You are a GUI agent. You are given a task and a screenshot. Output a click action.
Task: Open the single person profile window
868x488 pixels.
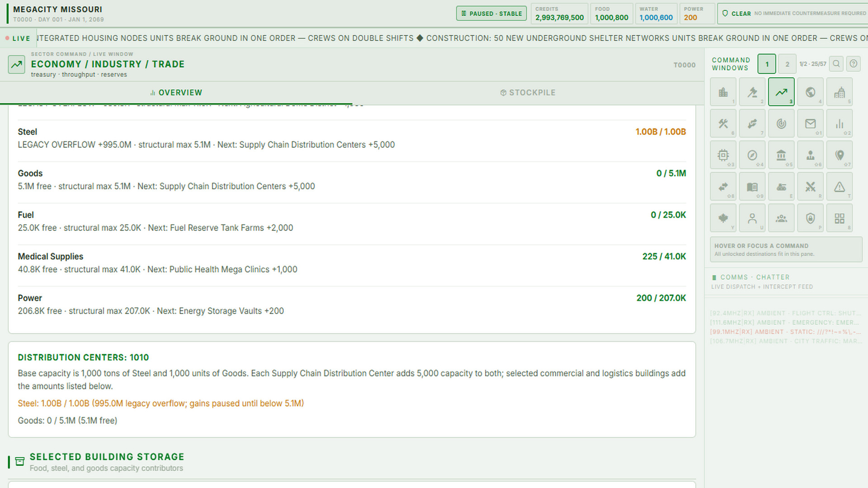(x=752, y=218)
